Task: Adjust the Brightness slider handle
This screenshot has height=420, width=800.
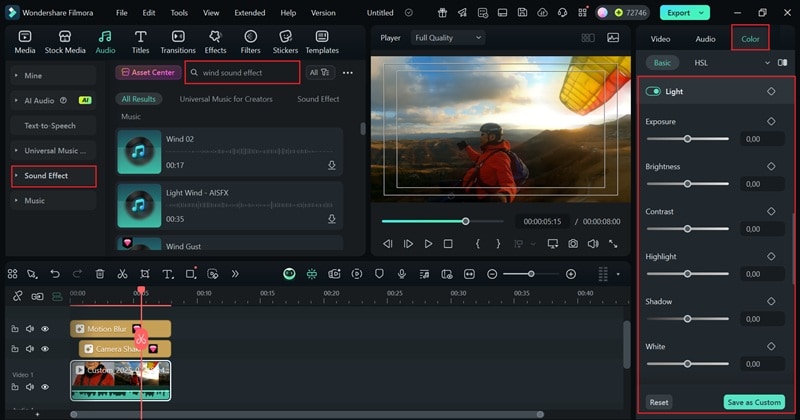Action: tap(687, 184)
